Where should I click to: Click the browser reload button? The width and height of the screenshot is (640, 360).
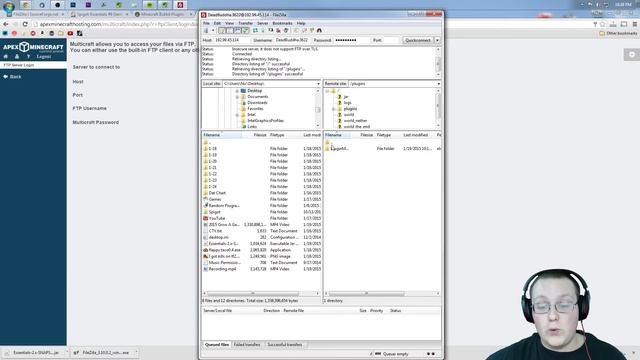25,24
